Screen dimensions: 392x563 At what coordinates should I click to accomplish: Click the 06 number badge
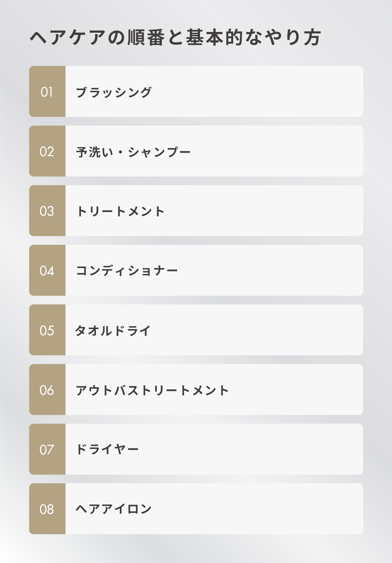[x=47, y=389]
